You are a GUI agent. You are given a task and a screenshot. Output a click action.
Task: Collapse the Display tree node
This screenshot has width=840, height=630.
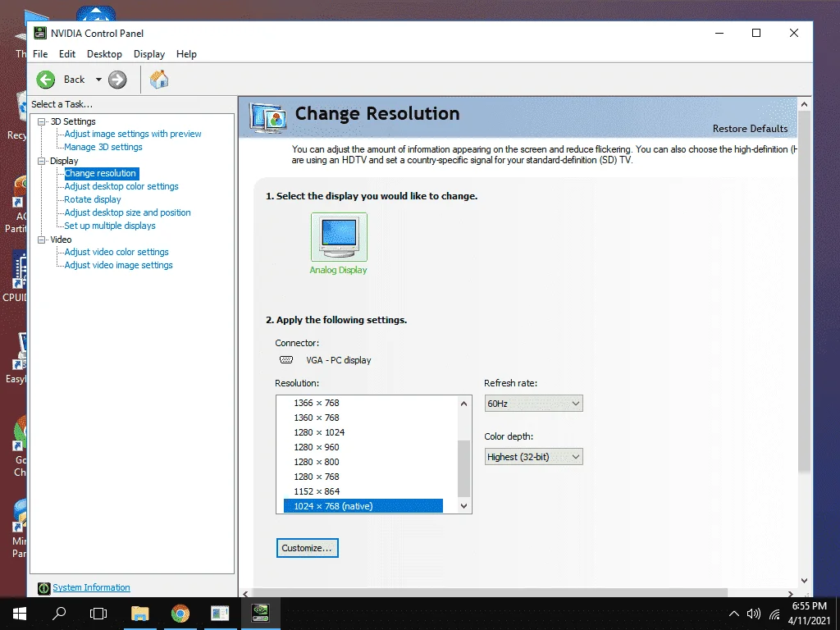tap(41, 161)
